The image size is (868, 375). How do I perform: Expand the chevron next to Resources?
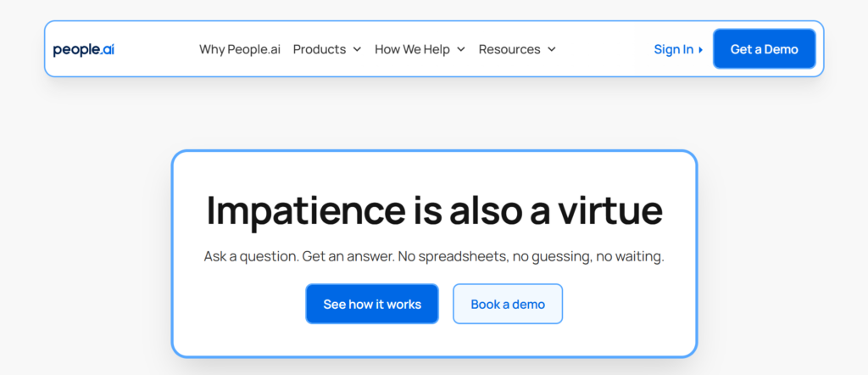click(552, 49)
